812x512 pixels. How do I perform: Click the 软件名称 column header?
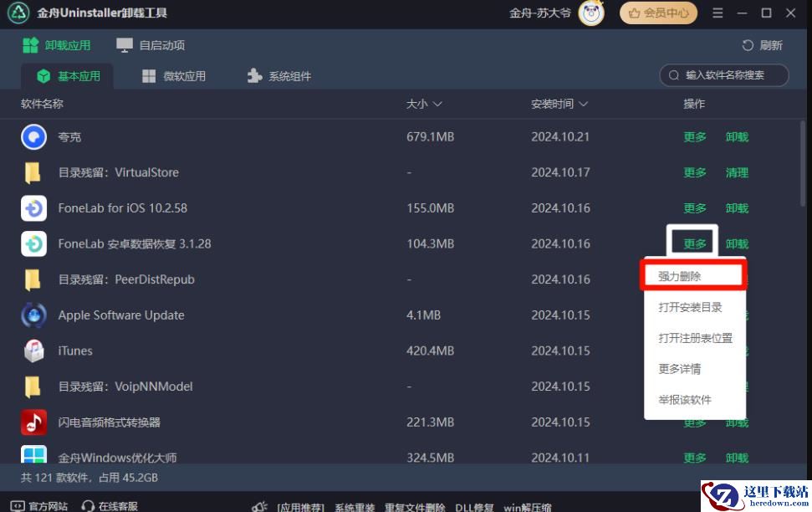tap(42, 105)
